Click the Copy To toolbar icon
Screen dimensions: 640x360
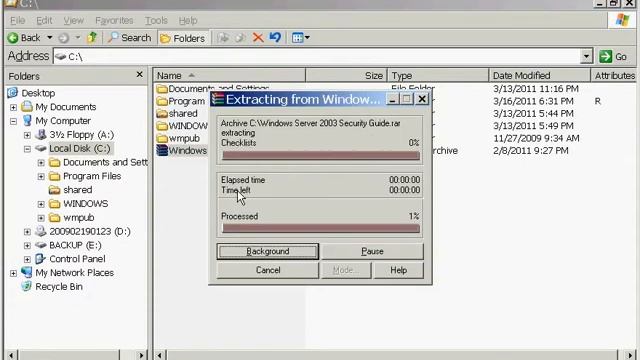240,38
